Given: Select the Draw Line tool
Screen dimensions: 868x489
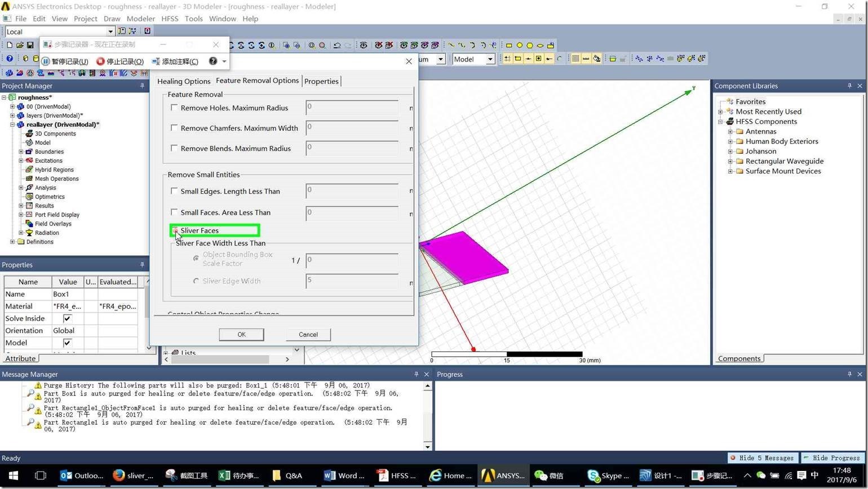Looking at the screenshot, I should click(451, 45).
